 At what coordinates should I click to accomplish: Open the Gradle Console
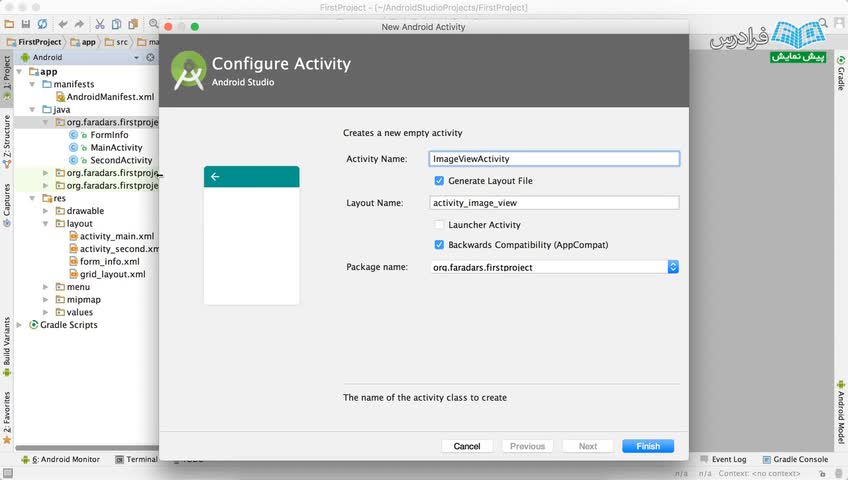796,459
